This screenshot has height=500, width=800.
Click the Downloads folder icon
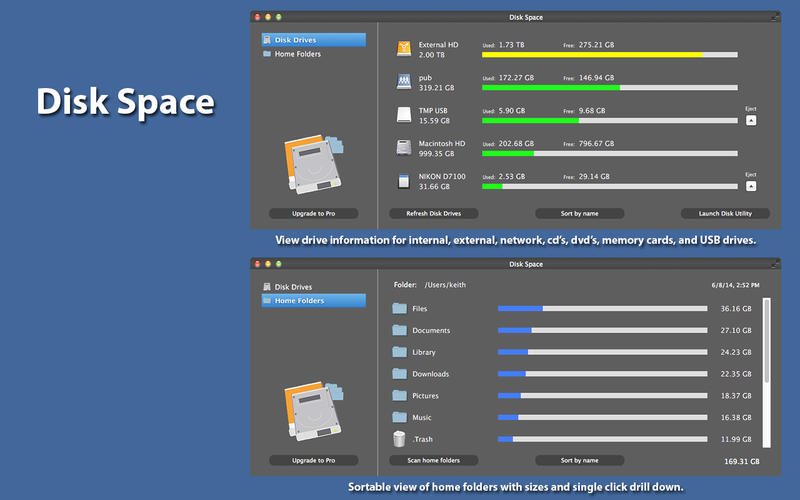pyautogui.click(x=399, y=373)
